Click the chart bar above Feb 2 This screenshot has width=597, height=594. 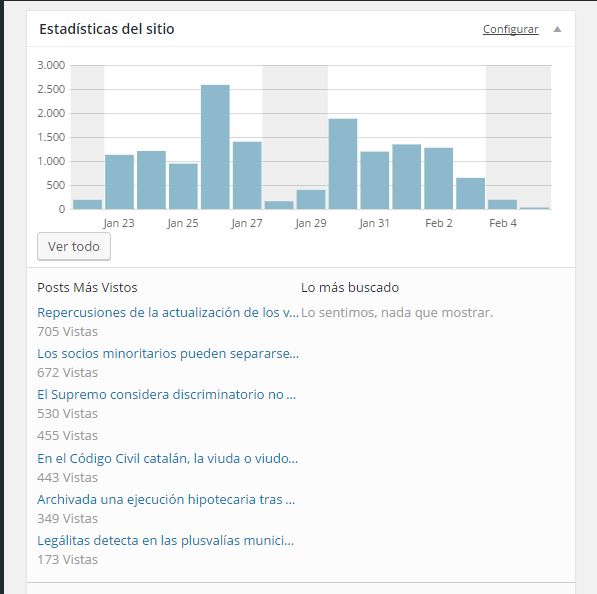tap(439, 179)
